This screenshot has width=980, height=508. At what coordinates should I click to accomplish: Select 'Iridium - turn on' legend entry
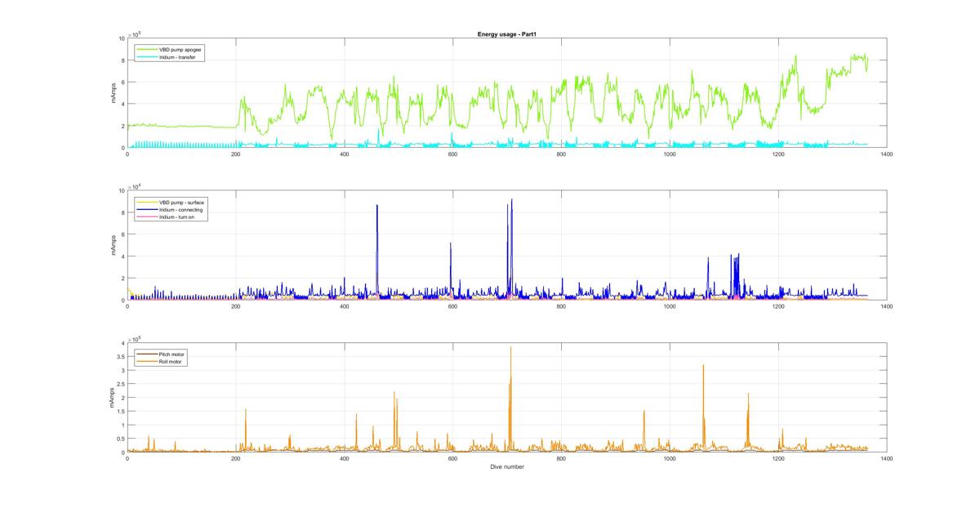[176, 218]
